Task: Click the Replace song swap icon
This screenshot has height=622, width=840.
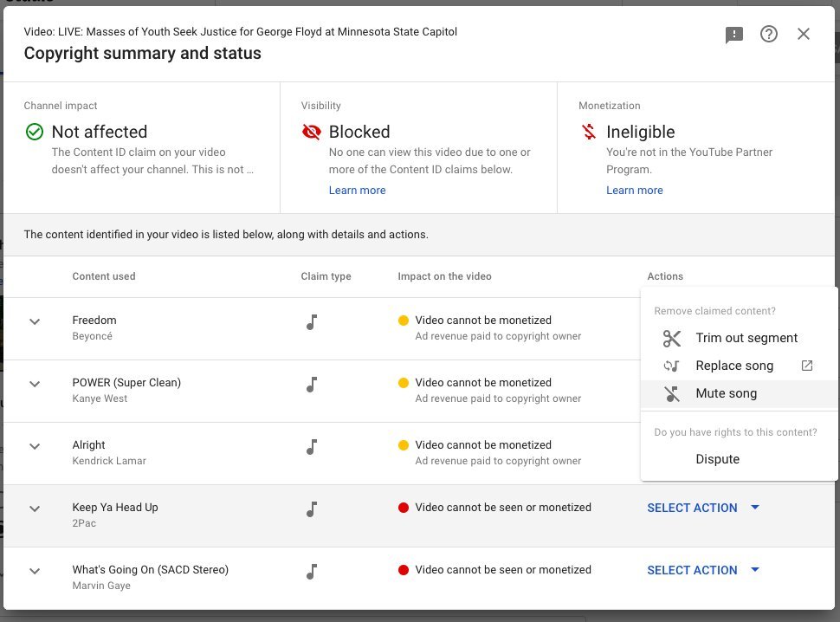Action: pyautogui.click(x=671, y=366)
